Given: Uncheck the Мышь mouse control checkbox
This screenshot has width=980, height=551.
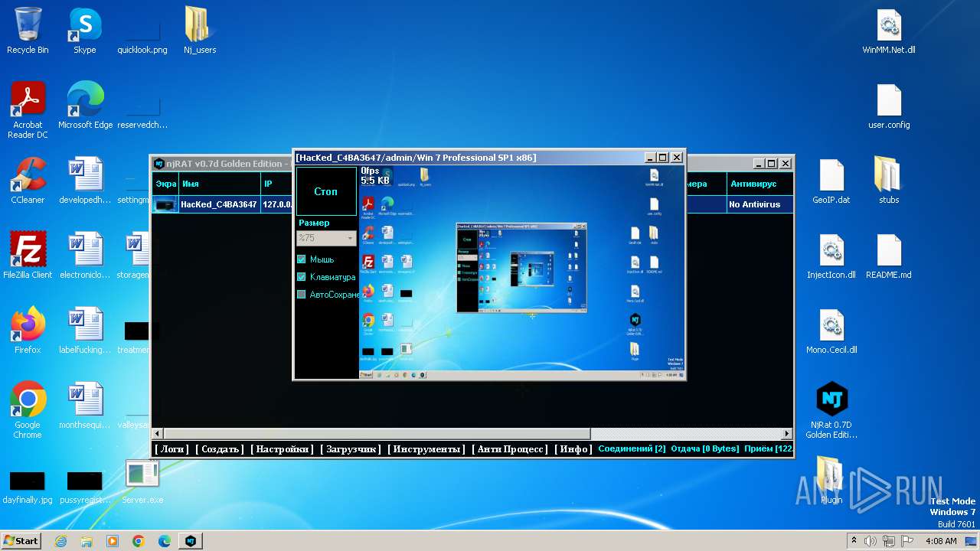Looking at the screenshot, I should point(302,259).
